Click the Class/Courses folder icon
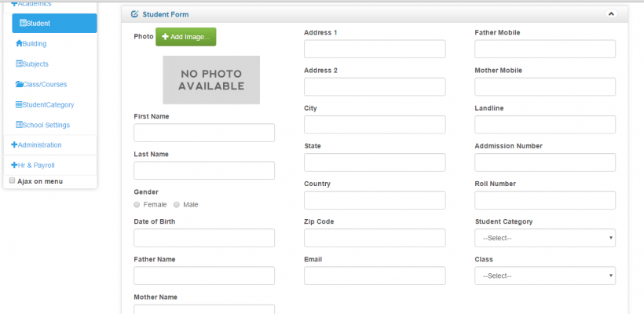This screenshot has width=644, height=314. coord(19,85)
